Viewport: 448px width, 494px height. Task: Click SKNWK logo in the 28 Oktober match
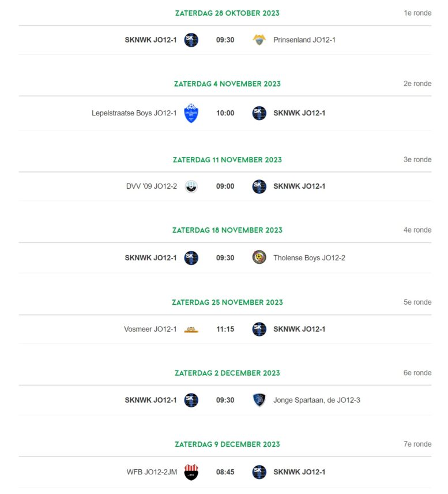(x=191, y=40)
